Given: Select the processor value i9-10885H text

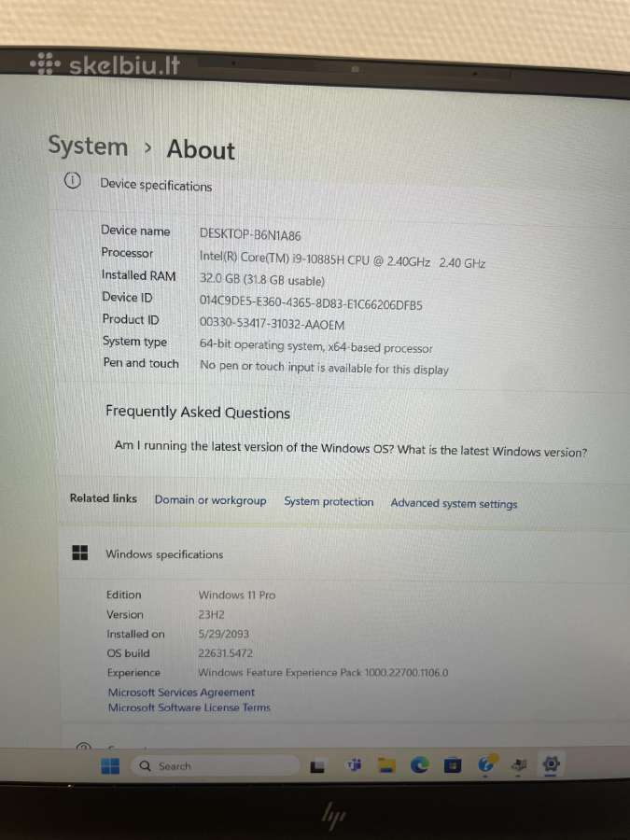Looking at the screenshot, I should (343, 259).
